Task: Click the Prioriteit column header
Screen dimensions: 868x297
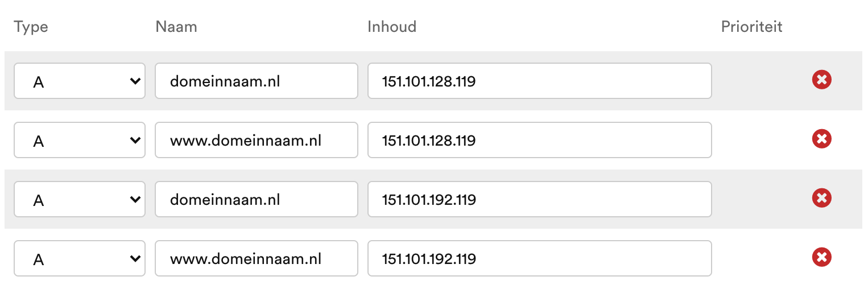Action: 751,27
